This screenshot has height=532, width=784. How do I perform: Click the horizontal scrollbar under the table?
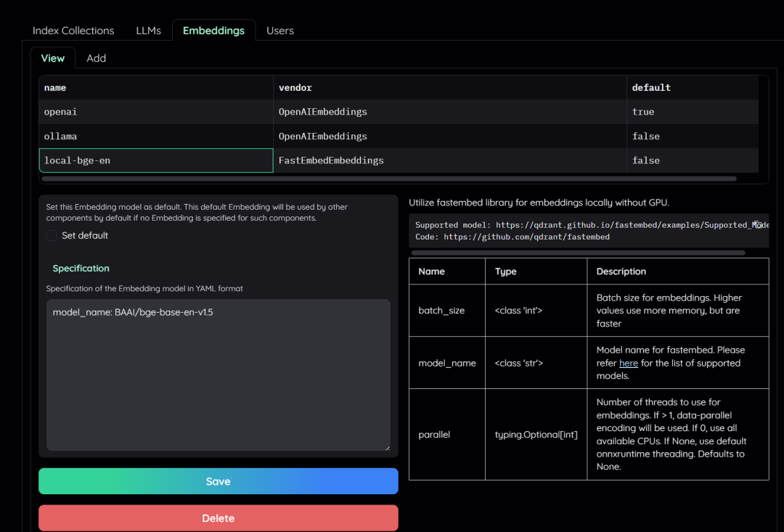click(x=363, y=178)
